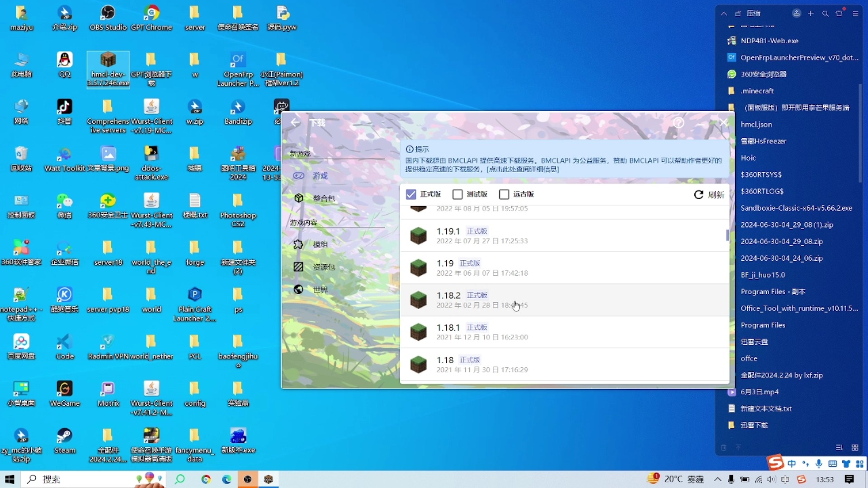
Task: Choose Minecraft version 1.18 row
Action: coord(564,365)
